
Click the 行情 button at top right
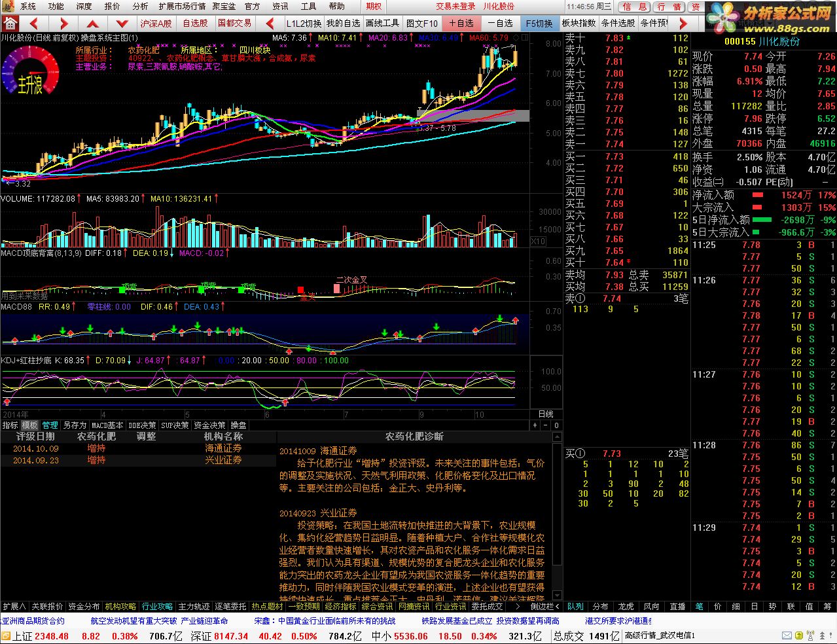[x=669, y=7]
